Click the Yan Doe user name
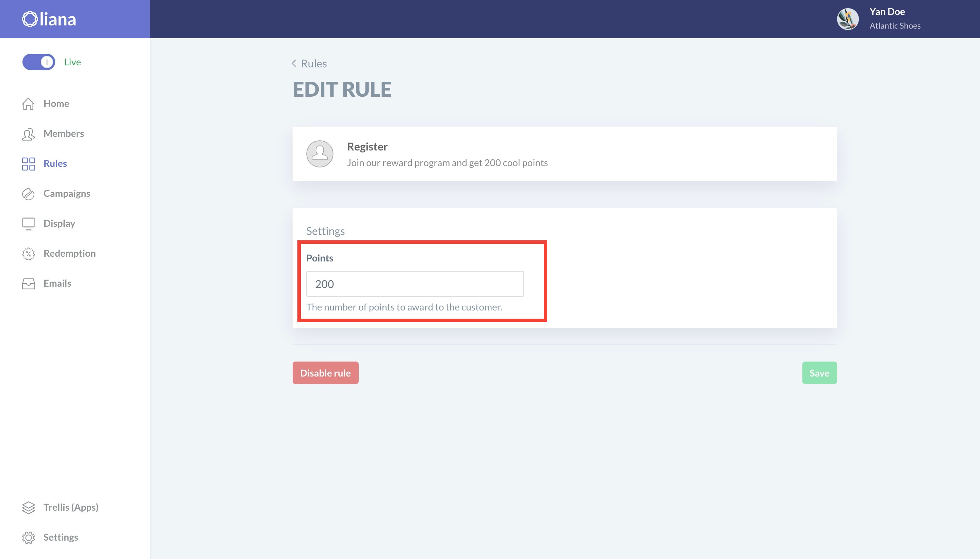980x559 pixels. [x=887, y=12]
